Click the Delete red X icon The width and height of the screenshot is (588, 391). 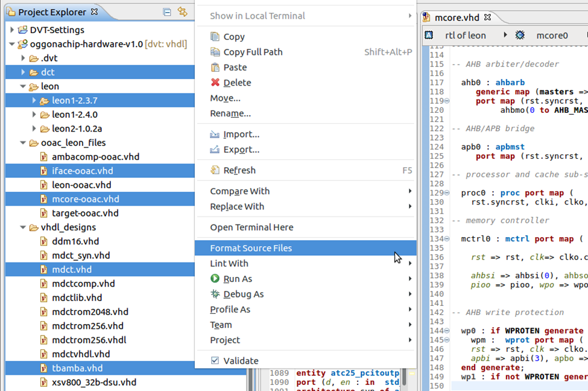click(215, 82)
